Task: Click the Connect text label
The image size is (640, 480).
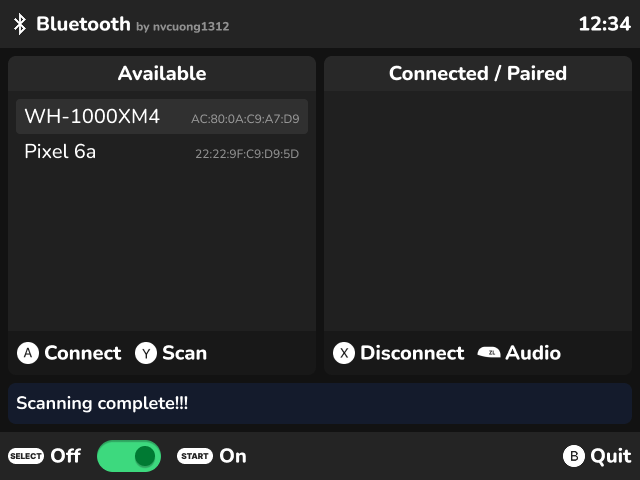Action: pyautogui.click(x=82, y=353)
